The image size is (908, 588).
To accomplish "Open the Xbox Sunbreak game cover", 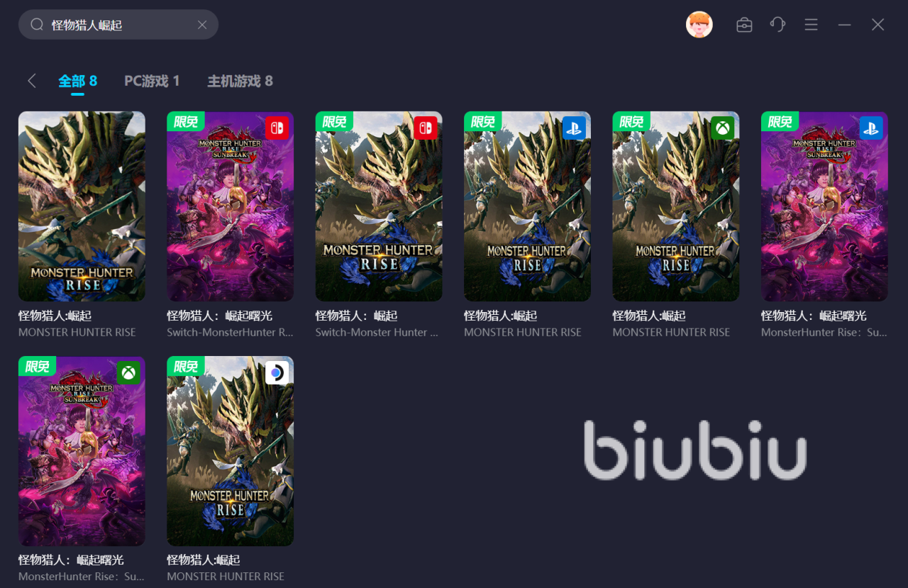I will point(82,451).
